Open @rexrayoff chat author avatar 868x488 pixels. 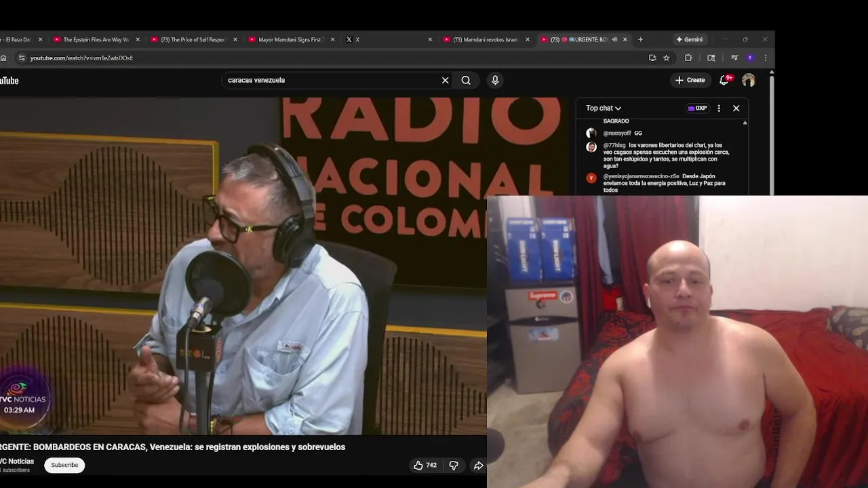click(591, 134)
